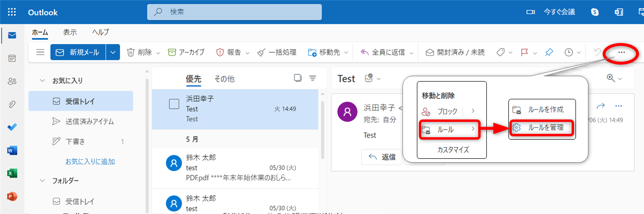Switch to the 表示 tab
Image resolution: width=644 pixels, height=214 pixels.
click(x=70, y=33)
